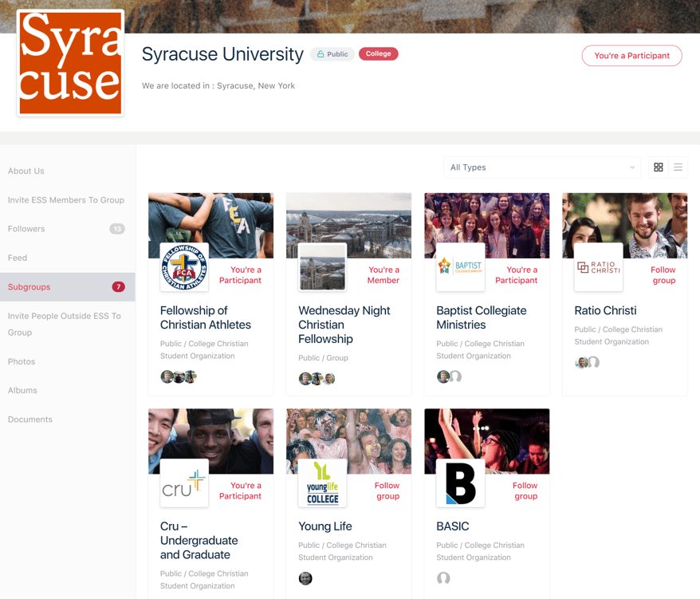Open the Documents section
The height and width of the screenshot is (599, 700).
[x=30, y=420]
